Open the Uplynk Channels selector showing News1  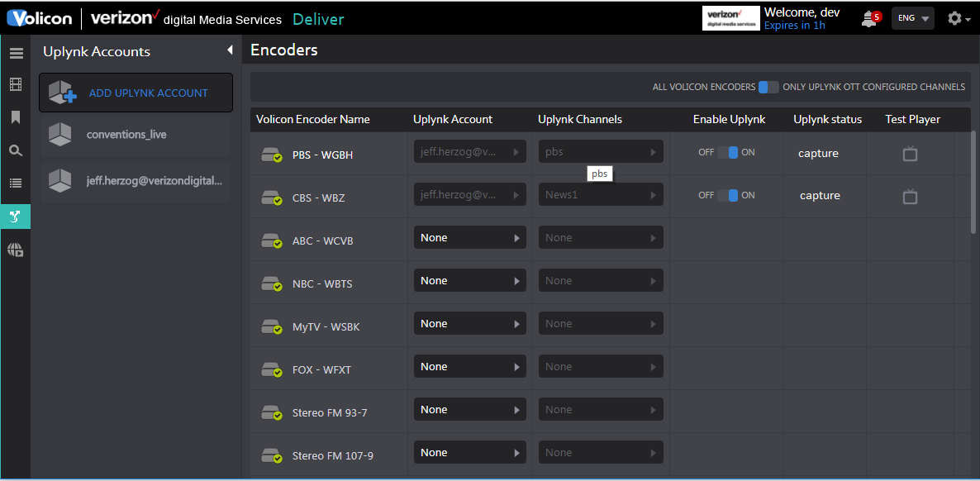pos(601,194)
